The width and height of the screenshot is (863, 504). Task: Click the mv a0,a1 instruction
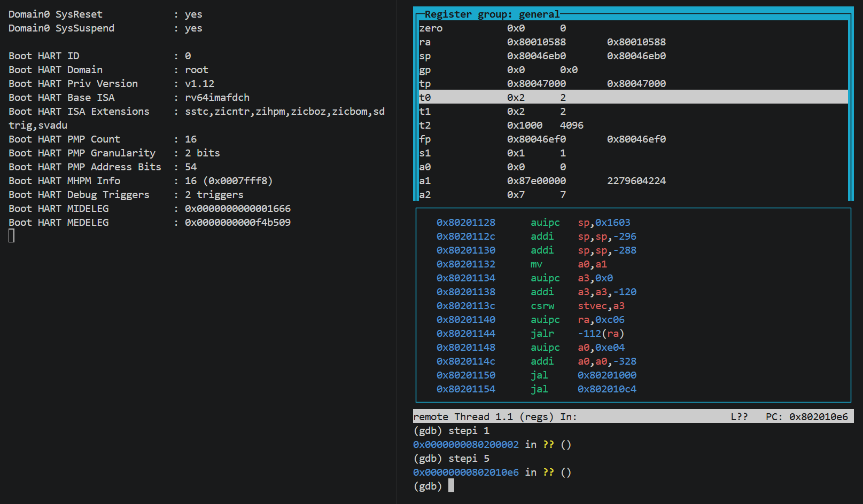[569, 264]
